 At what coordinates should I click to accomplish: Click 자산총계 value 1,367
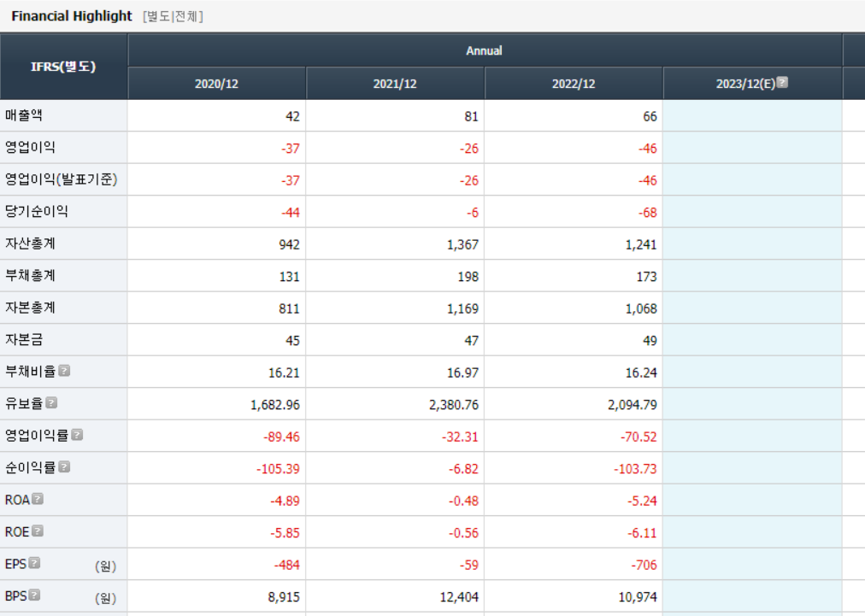462,244
